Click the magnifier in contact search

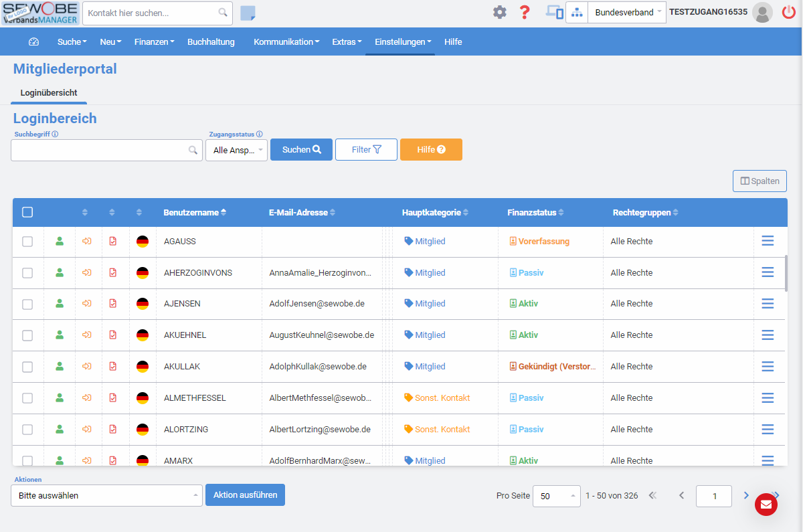[x=223, y=13]
